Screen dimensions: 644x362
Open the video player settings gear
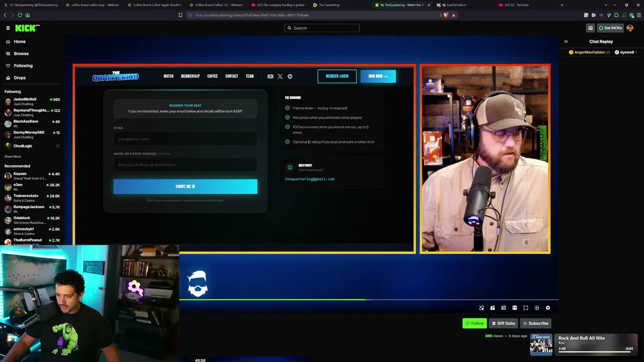[x=548, y=308]
